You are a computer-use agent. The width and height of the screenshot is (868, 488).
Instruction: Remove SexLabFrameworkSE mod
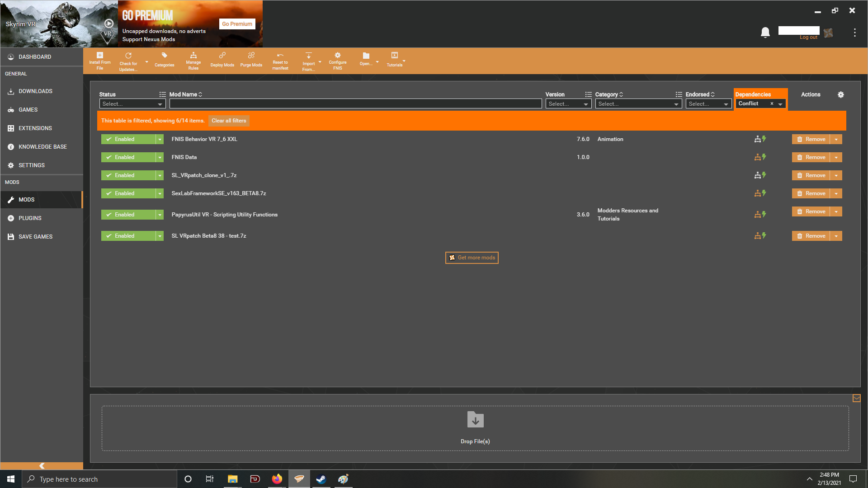coord(811,193)
